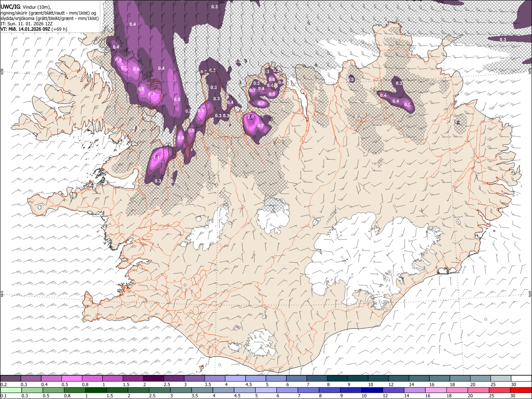Click the green swatch between 0.5 and 0.8
The width and height of the screenshot is (532, 399).
pyautogui.click(x=53, y=390)
